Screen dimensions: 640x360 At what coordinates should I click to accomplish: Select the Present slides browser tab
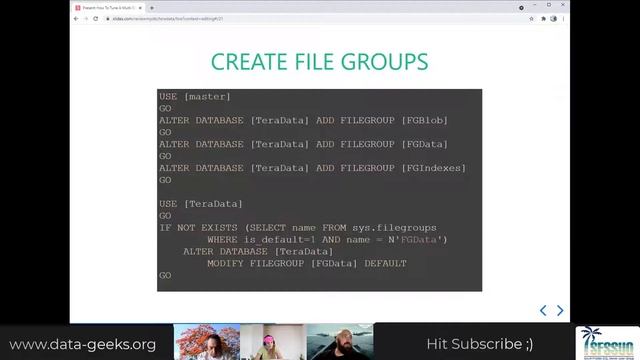pyautogui.click(x=108, y=8)
